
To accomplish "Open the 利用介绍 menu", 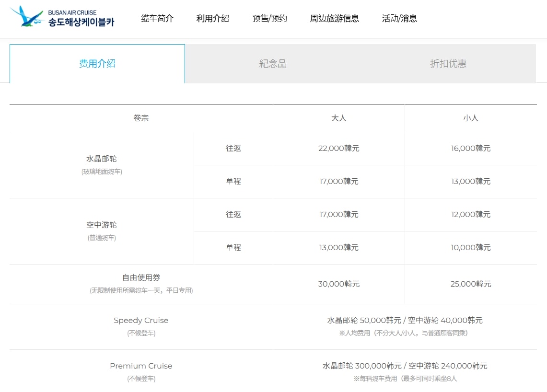I will pyautogui.click(x=212, y=18).
